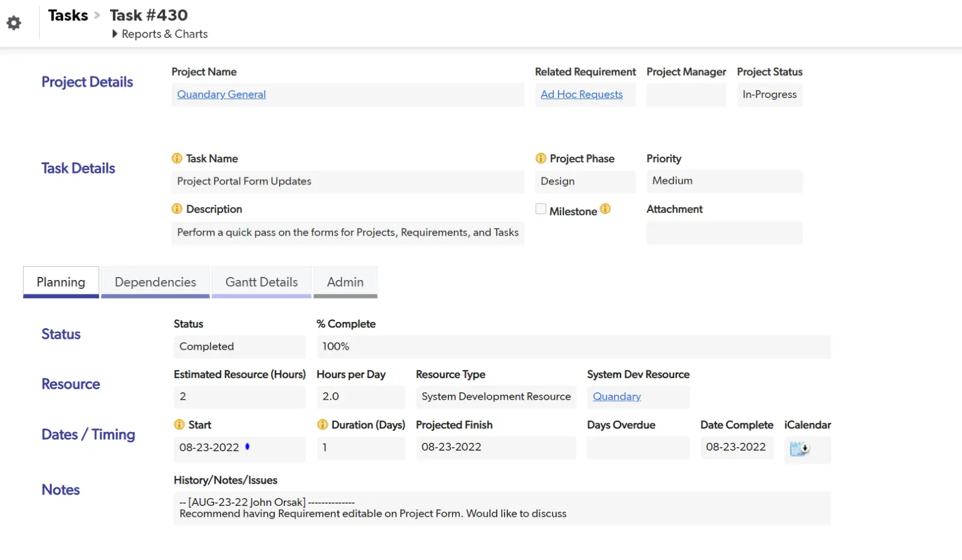962x560 pixels.
Task: Click the Task Name field 'Project Portal Form Updates'
Action: coord(348,181)
